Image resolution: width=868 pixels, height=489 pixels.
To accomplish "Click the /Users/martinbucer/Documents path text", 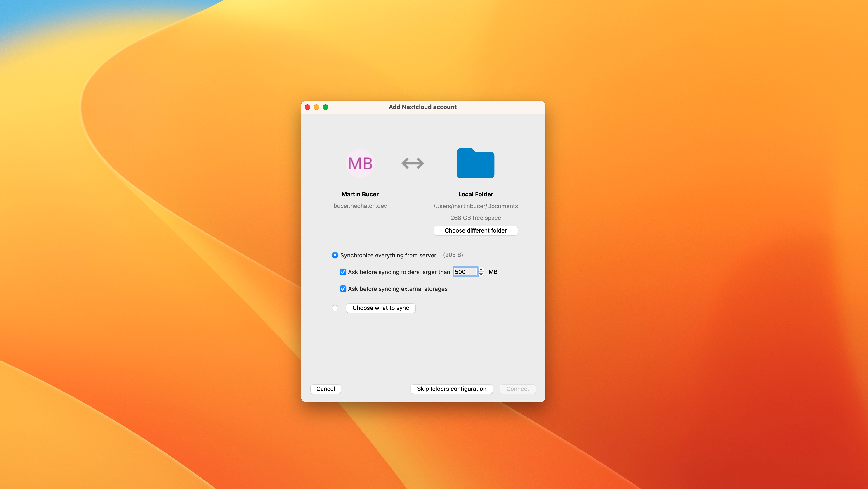I will 475,206.
